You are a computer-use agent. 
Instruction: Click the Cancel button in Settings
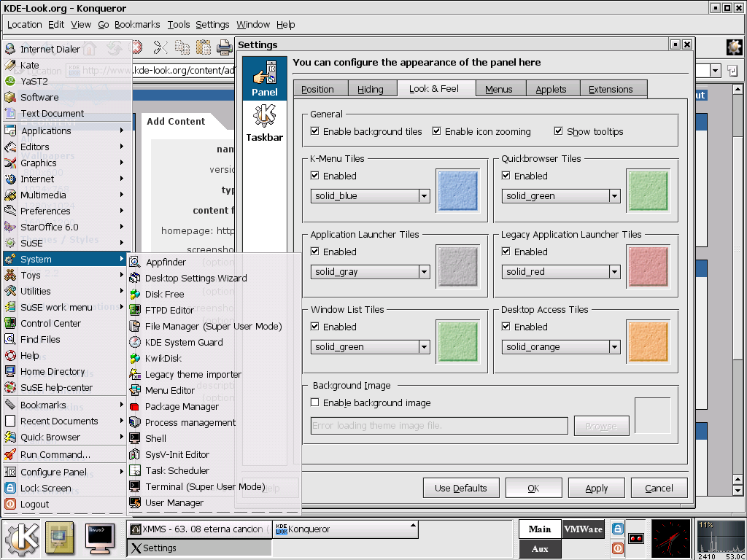pyautogui.click(x=659, y=488)
